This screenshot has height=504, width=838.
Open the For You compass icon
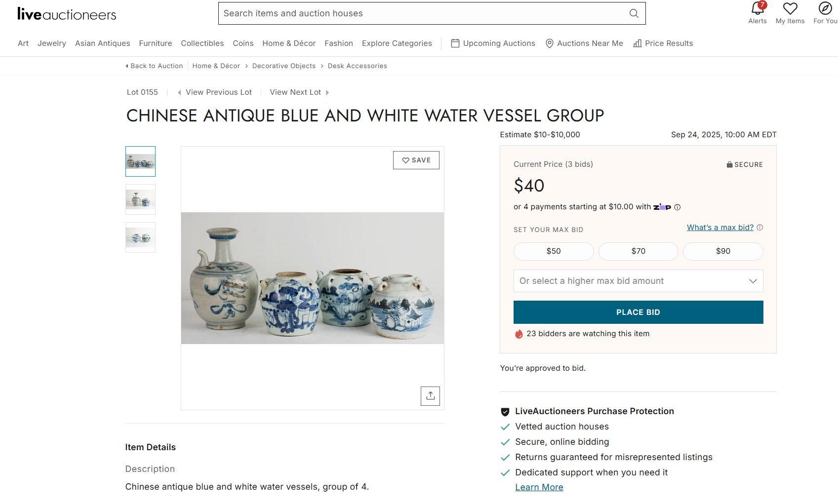[825, 8]
